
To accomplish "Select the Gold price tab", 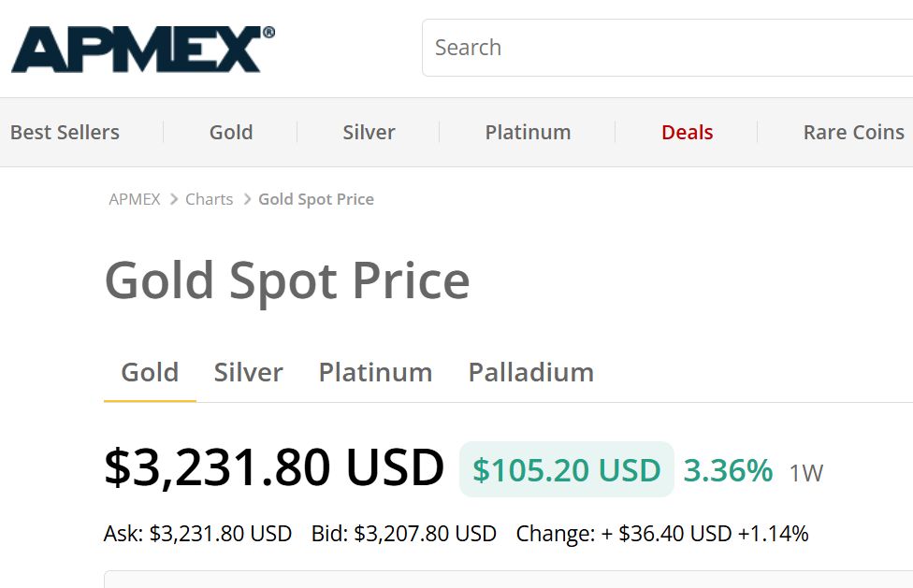I will pyautogui.click(x=150, y=373).
